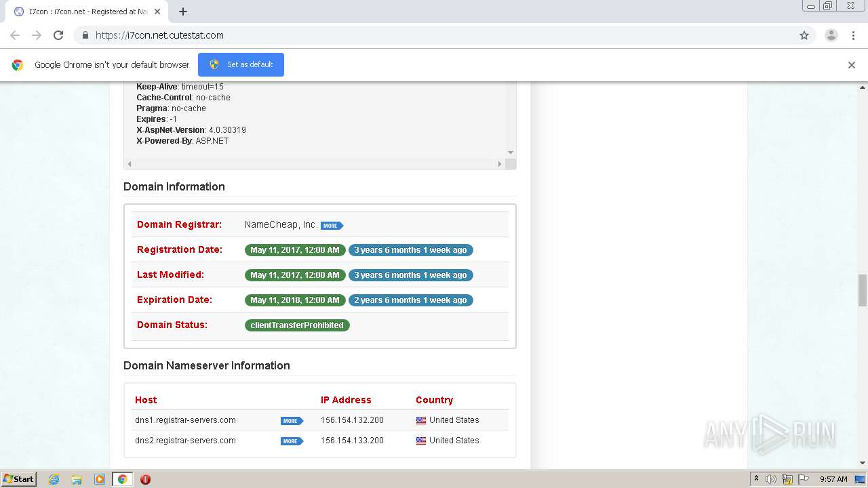
Task: View site security lock info
Action: pyautogui.click(x=85, y=35)
